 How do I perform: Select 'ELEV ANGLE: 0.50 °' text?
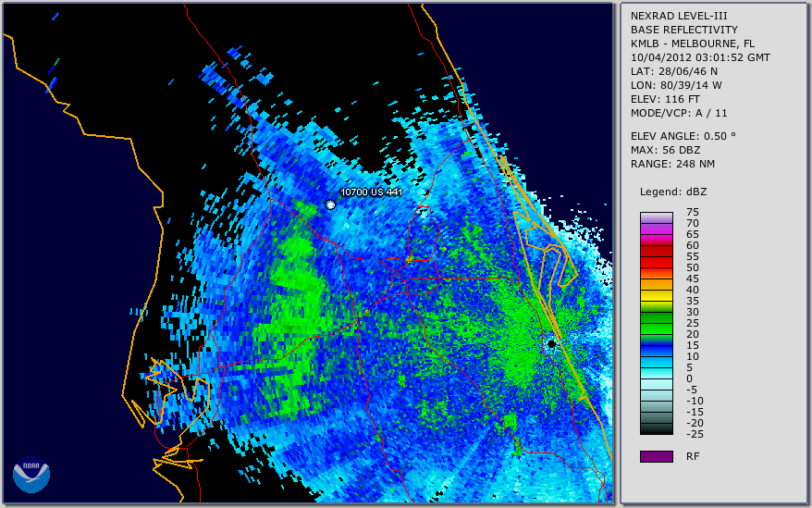[683, 136]
